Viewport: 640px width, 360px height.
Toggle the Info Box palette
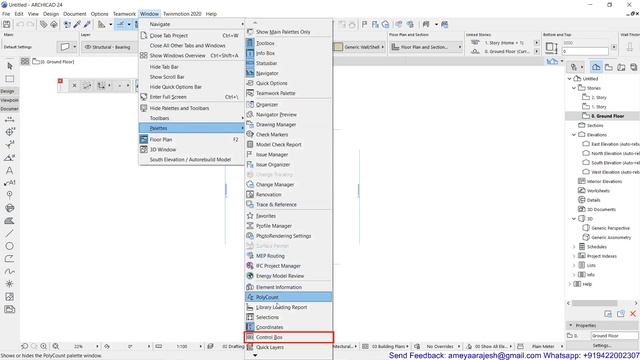[x=288, y=53]
